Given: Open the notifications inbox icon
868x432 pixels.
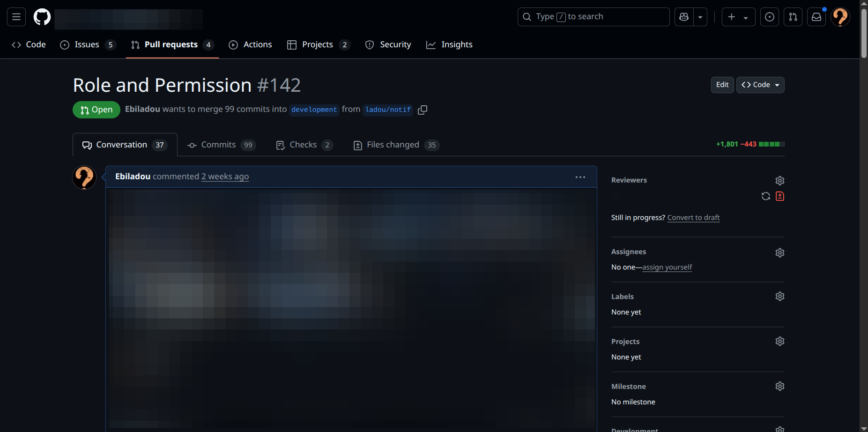Looking at the screenshot, I should click(x=816, y=17).
